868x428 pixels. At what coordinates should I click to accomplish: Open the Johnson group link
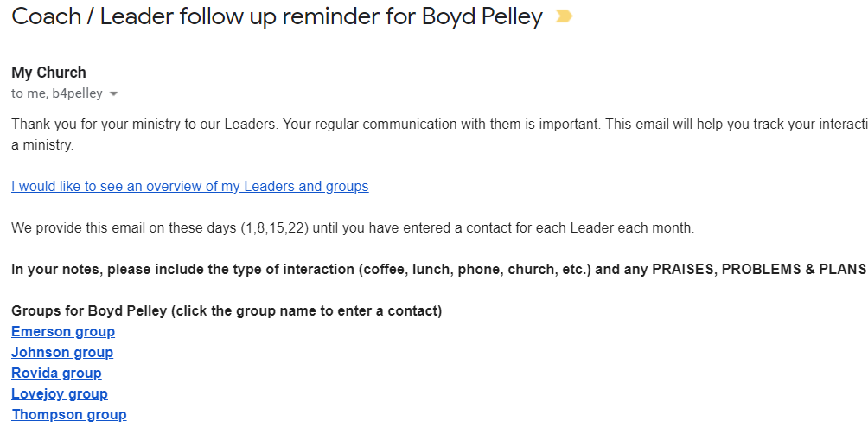pyautogui.click(x=62, y=353)
